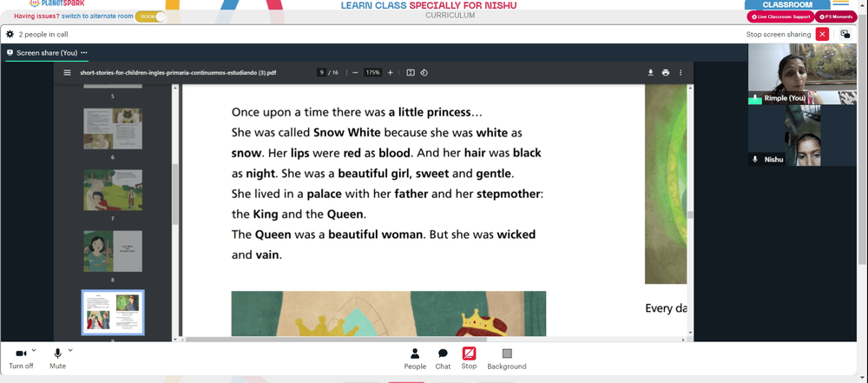The image size is (868, 383).
Task: Click the '2 people in call' text
Action: tap(43, 35)
